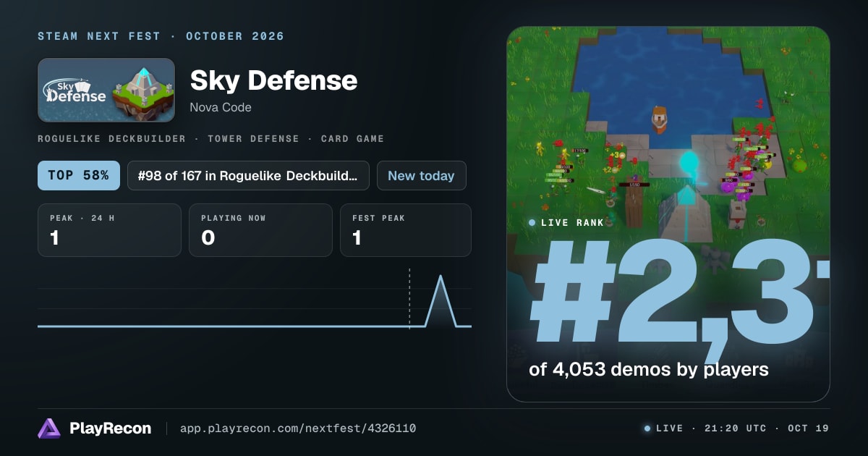Image resolution: width=868 pixels, height=456 pixels.
Task: Click the ROGUELIKE DECKBUILDER tag
Action: pyautogui.click(x=112, y=139)
